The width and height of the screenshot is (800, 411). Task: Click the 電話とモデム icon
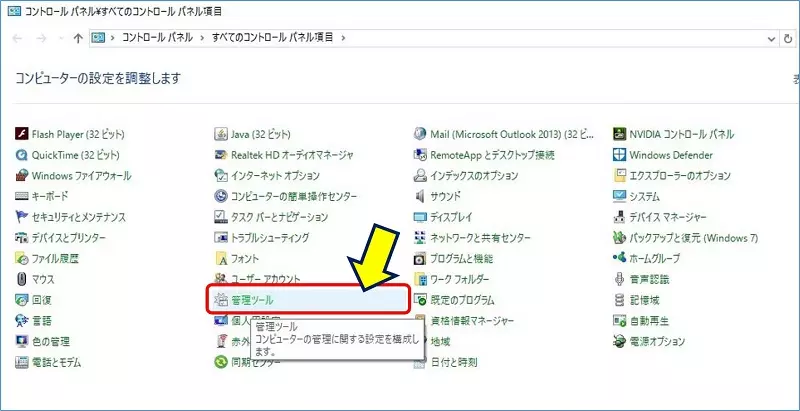point(21,362)
